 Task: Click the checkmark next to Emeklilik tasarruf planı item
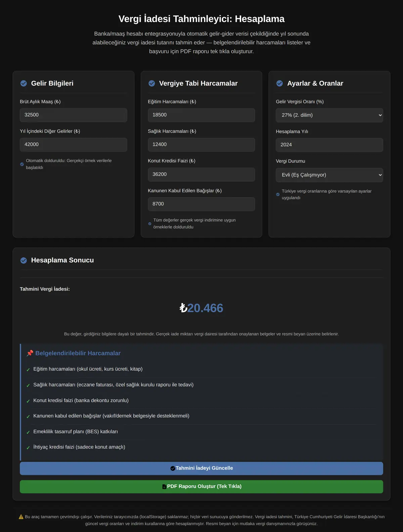[28, 432]
